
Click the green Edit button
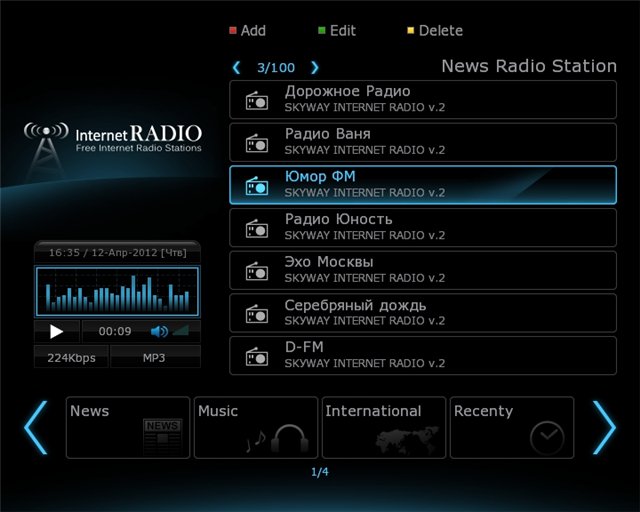(x=337, y=31)
